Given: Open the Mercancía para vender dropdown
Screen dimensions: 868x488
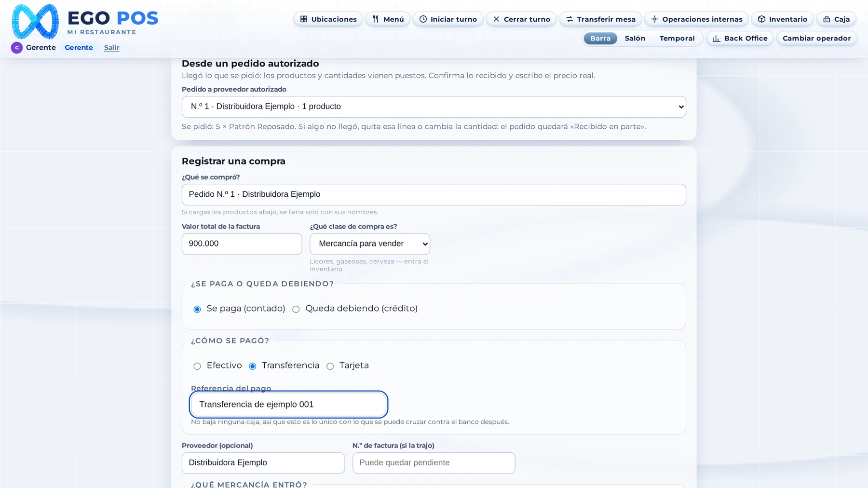Looking at the screenshot, I should coord(370,244).
